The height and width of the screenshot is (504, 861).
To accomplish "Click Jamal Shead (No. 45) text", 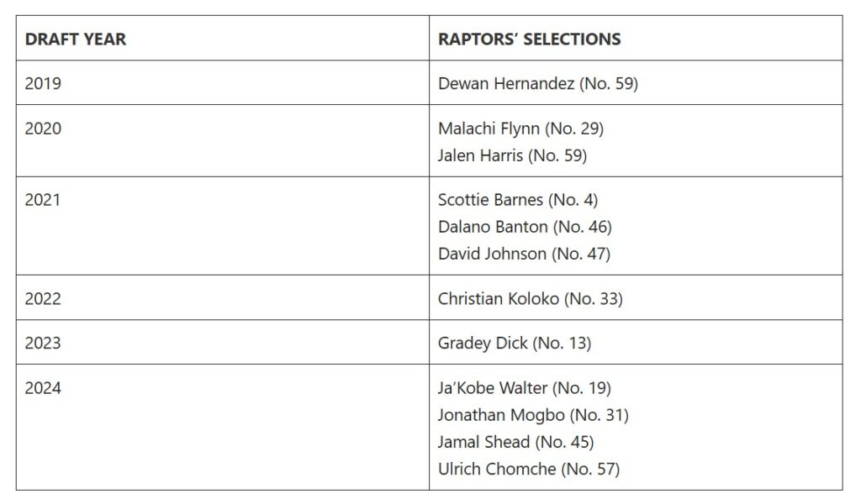I will coord(515,442).
